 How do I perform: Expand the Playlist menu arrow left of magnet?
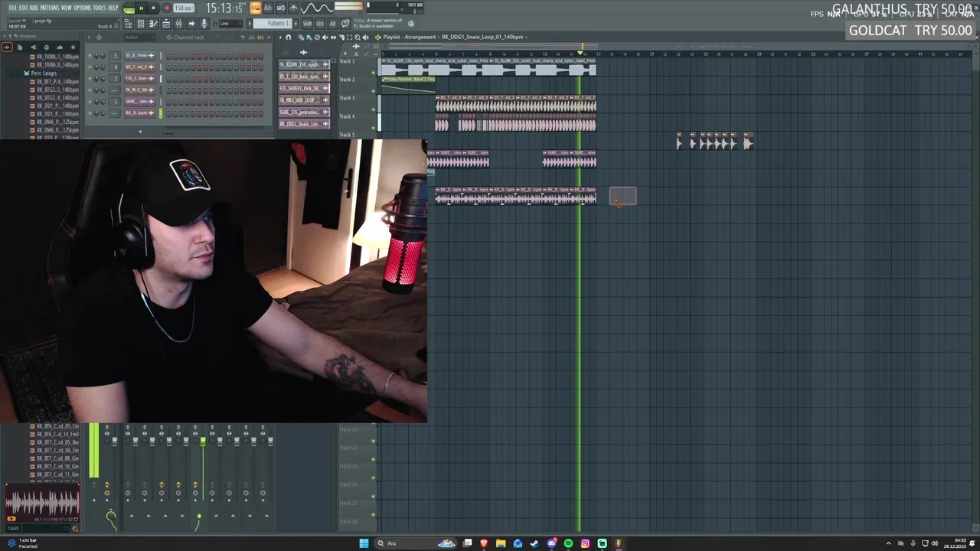280,37
